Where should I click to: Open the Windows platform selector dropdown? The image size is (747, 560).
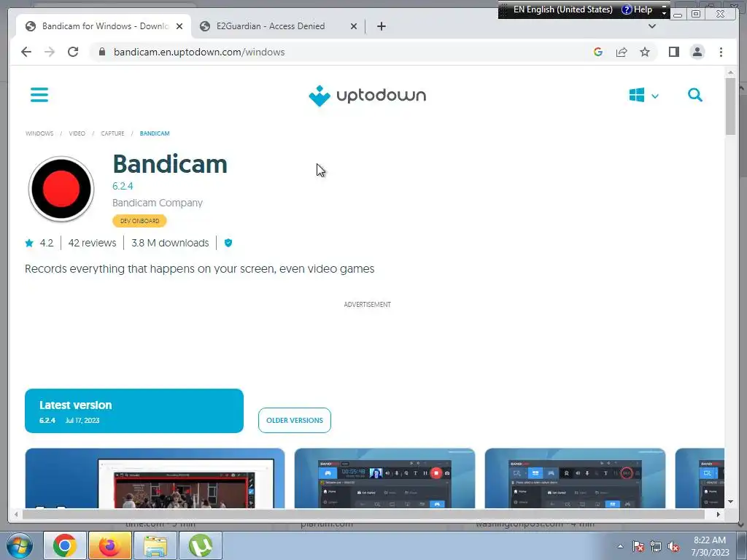[643, 96]
